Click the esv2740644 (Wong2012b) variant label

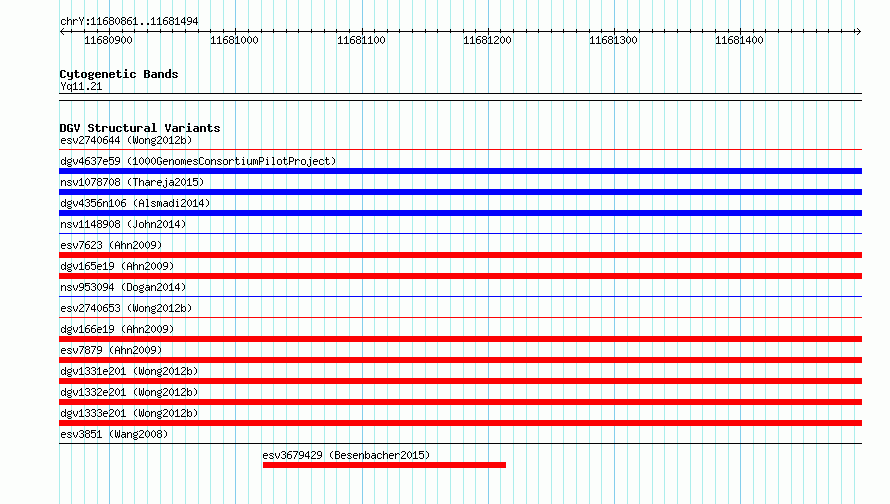click(126, 140)
